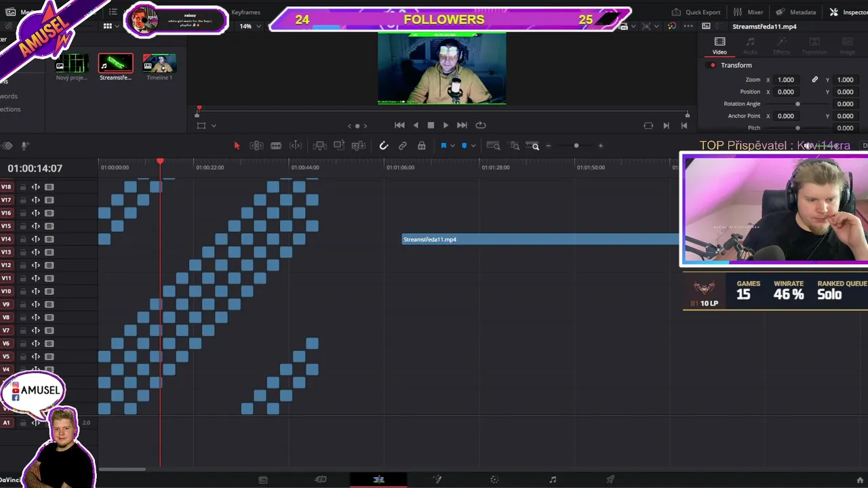
Task: Toggle auto track selector on V10
Action: [x=35, y=291]
